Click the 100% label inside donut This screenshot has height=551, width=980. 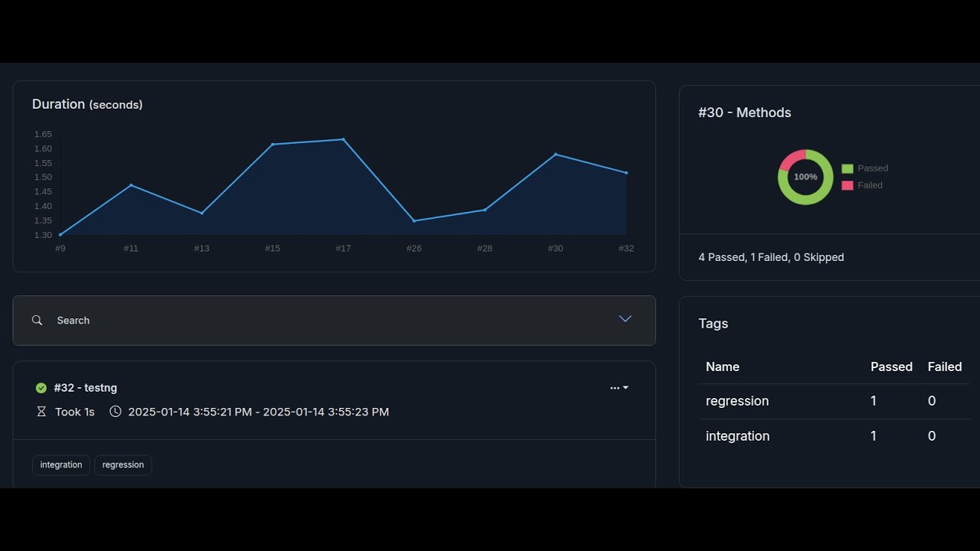[x=805, y=177]
